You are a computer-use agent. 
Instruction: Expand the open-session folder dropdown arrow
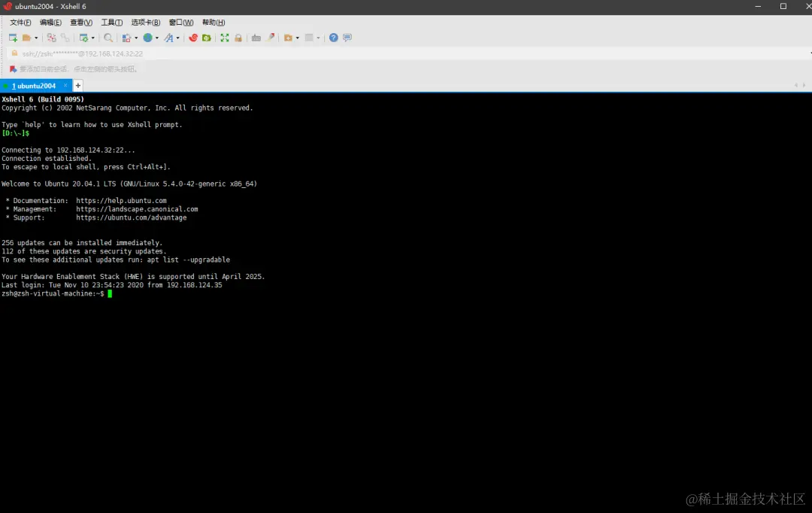(x=36, y=38)
